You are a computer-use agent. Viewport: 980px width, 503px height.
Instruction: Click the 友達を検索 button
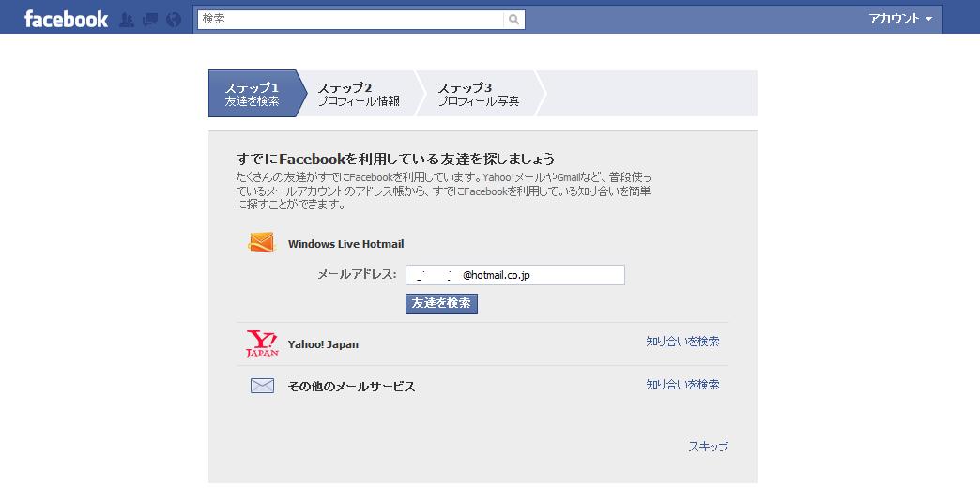(x=441, y=303)
